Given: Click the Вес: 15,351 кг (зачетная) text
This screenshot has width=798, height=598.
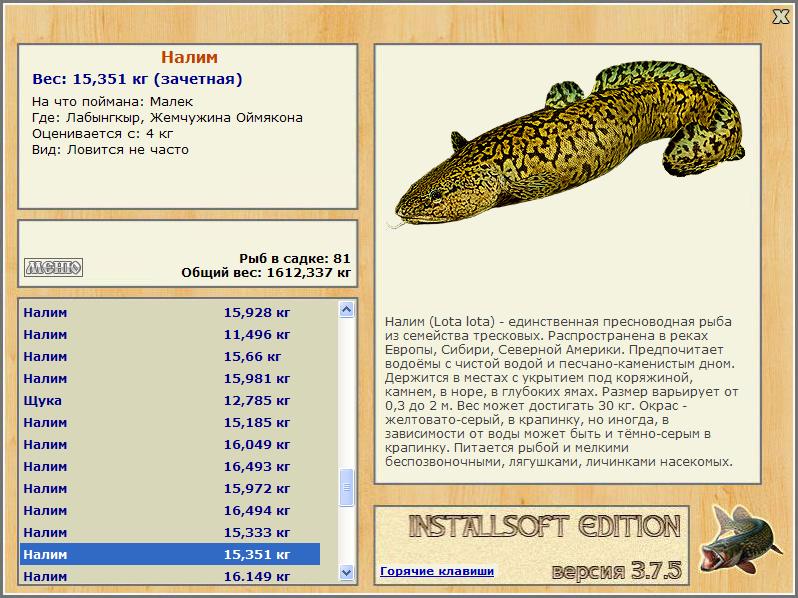Looking at the screenshot, I should 137,79.
